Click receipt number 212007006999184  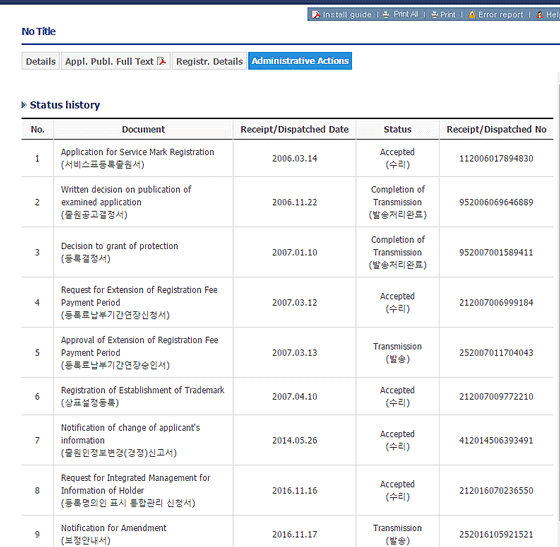[496, 303]
